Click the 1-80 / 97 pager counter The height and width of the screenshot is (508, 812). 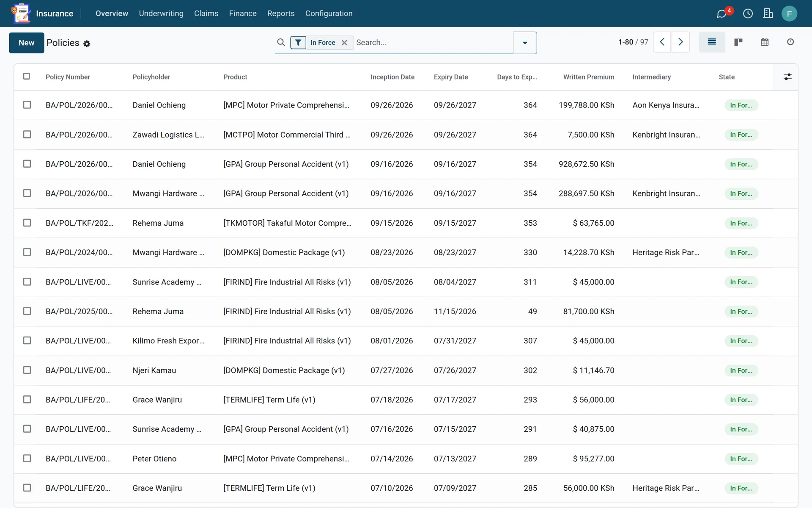pos(633,42)
